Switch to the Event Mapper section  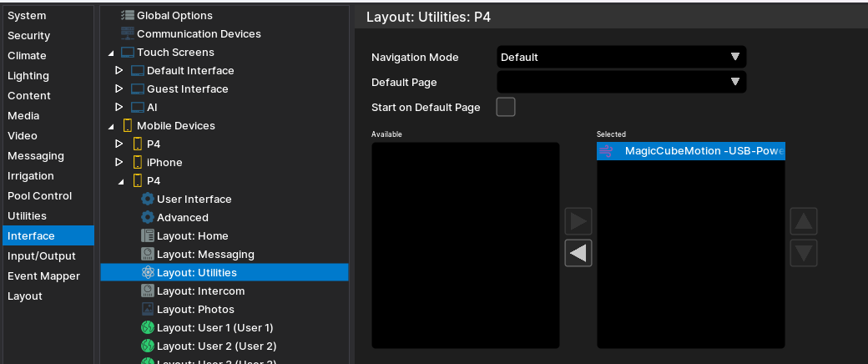coord(43,276)
